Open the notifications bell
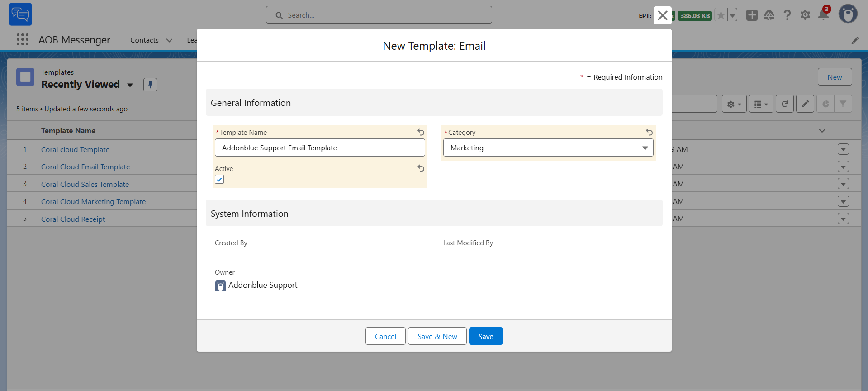 coord(823,15)
